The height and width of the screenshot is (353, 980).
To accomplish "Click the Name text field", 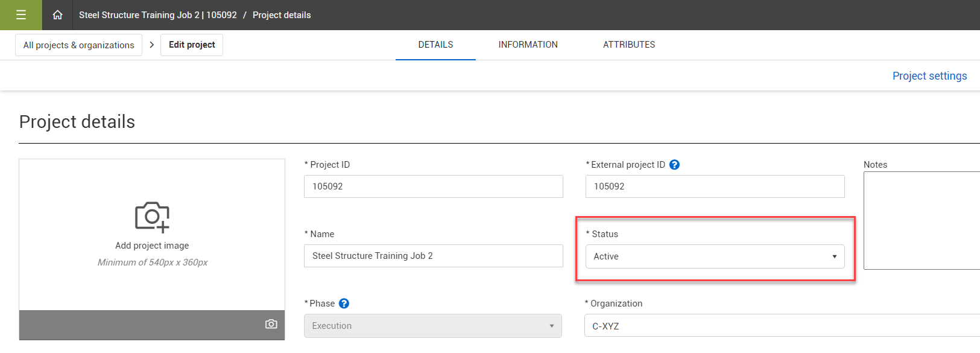I will 433,256.
